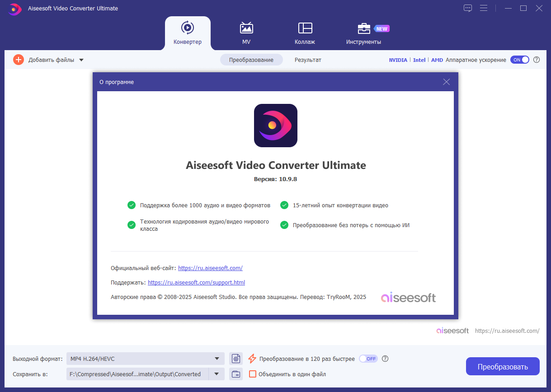
Task: Check Объединить в один файл checkbox
Action: coord(253,374)
